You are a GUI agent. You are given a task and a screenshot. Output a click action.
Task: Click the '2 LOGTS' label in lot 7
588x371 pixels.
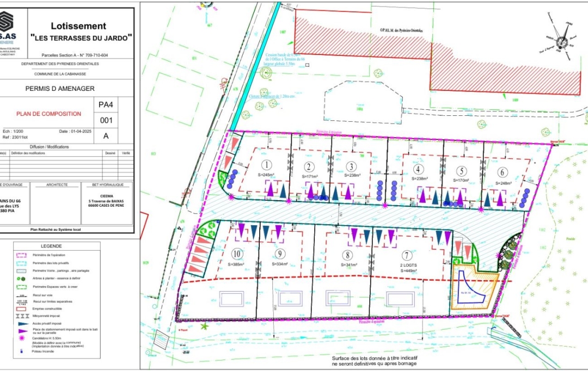(408, 265)
